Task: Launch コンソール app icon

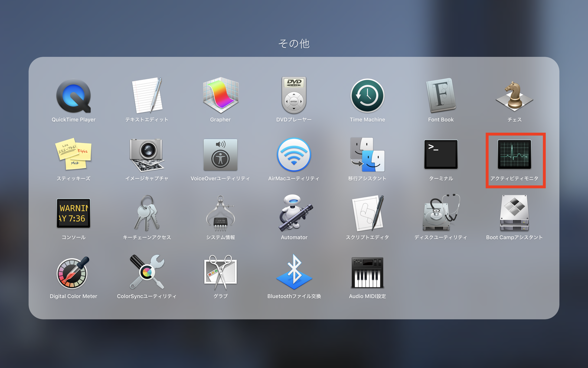Action: [73, 213]
